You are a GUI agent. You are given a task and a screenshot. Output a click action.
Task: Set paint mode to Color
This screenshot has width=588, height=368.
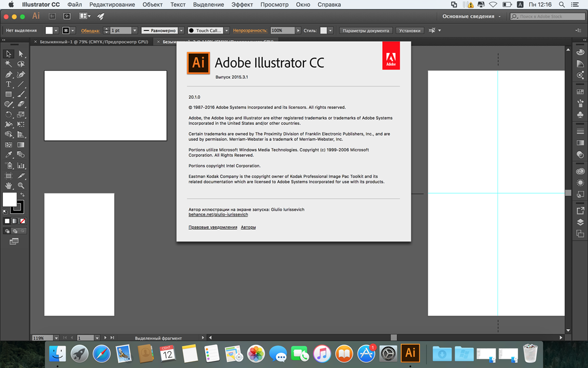(6, 221)
